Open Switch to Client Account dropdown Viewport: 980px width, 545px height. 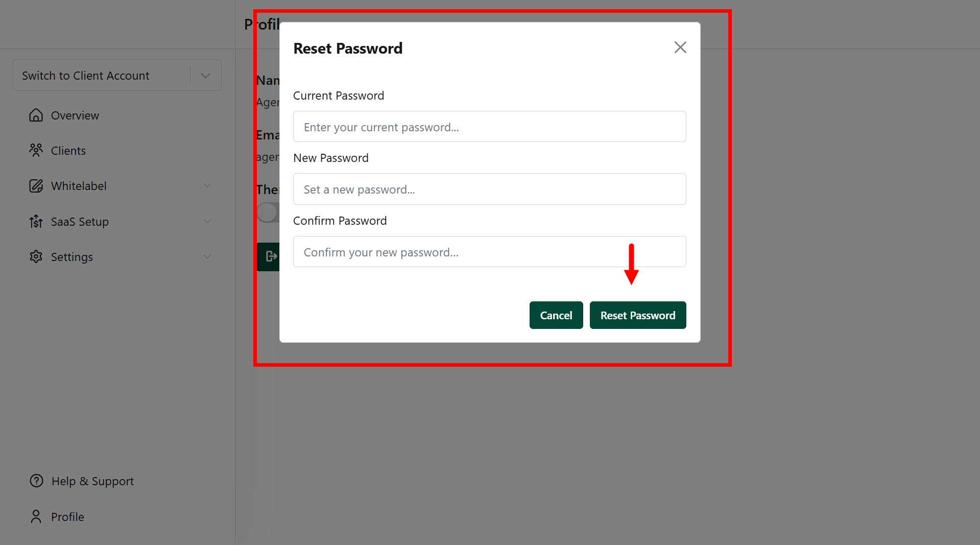(205, 76)
